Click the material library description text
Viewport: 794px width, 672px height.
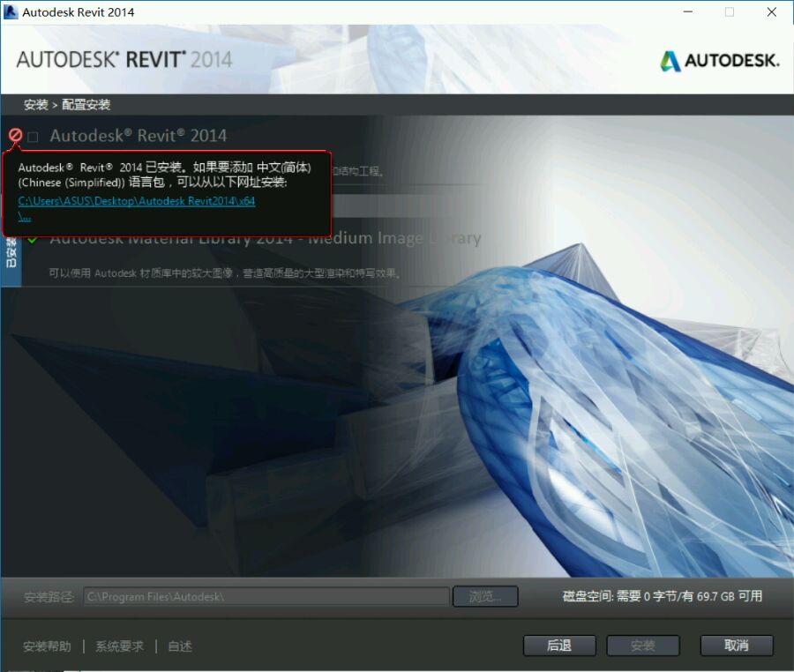pyautogui.click(x=225, y=273)
